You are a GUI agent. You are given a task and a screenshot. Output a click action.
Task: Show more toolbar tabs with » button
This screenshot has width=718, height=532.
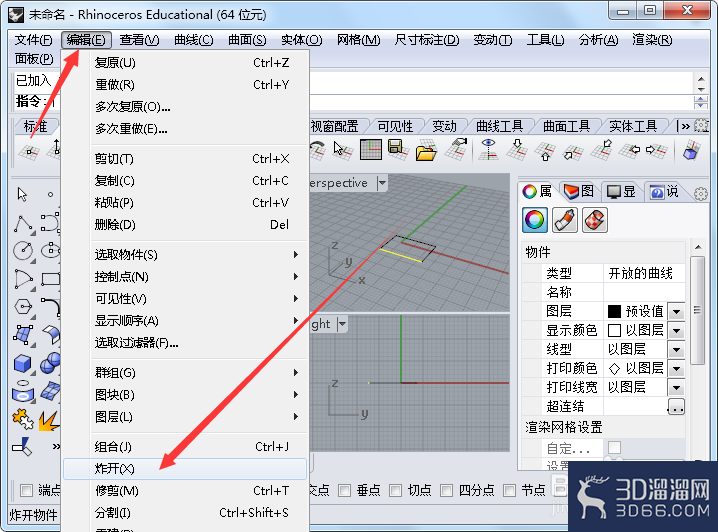pos(685,126)
